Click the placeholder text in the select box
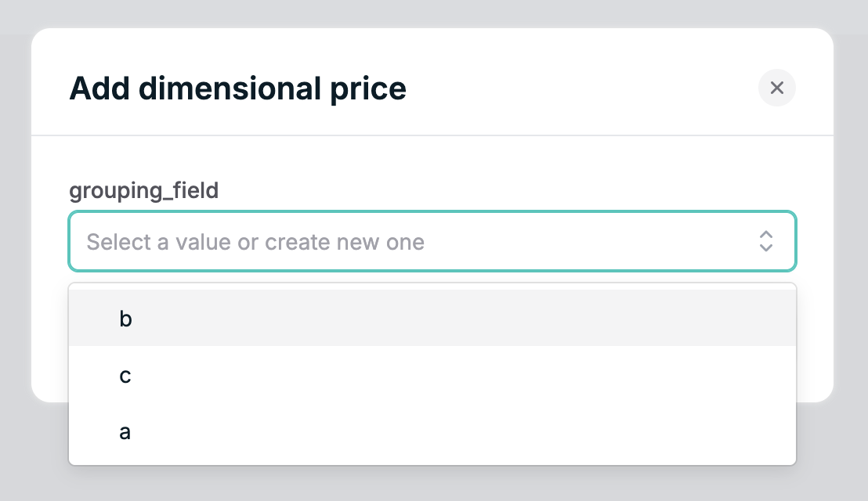Screen dimensions: 868x501 click(x=256, y=241)
